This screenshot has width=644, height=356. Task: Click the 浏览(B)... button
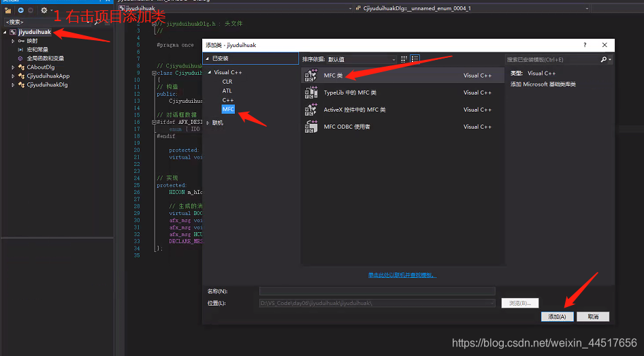(520, 303)
